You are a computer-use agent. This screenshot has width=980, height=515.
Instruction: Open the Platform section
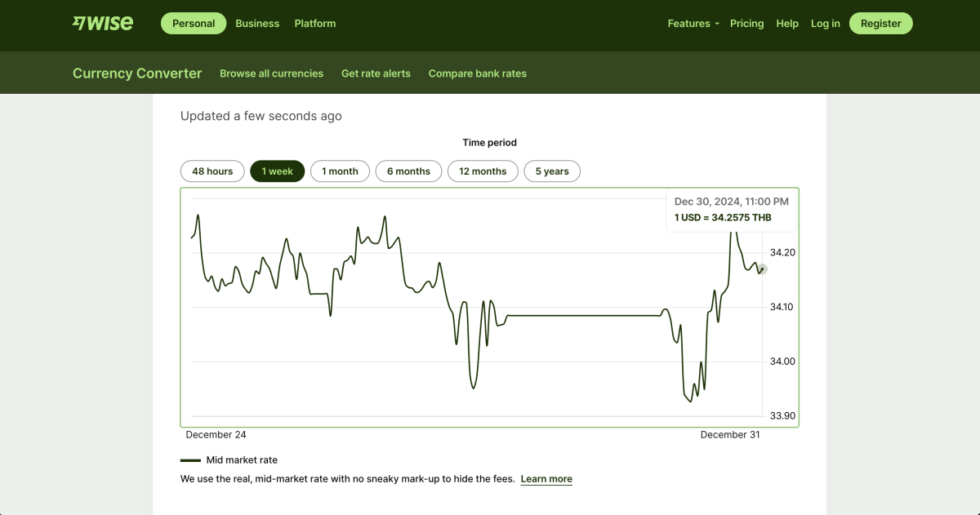[315, 24]
